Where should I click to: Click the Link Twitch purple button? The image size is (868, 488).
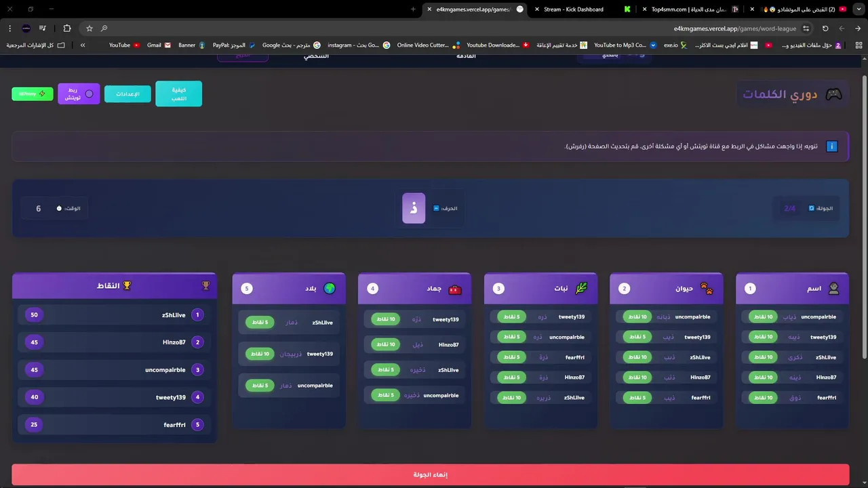pos(79,94)
